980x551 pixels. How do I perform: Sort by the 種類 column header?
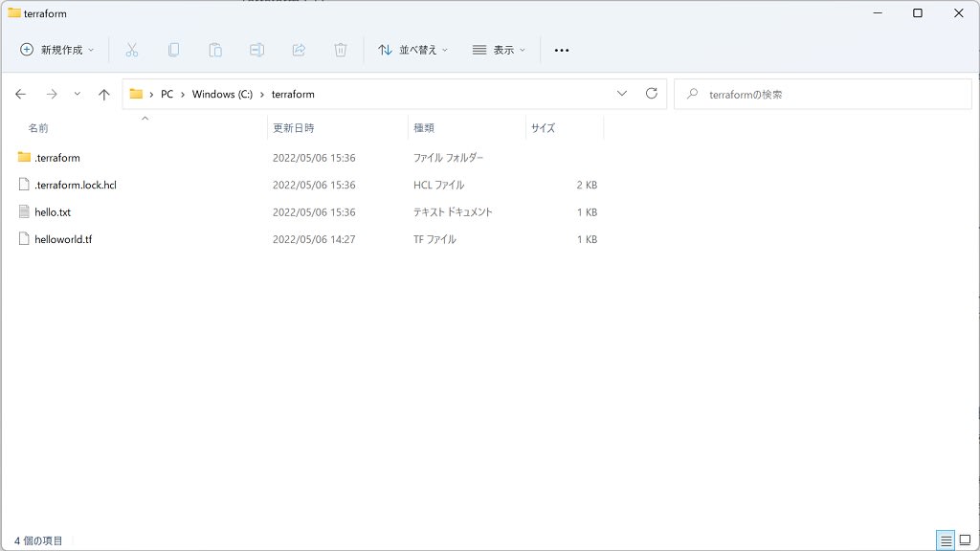(x=424, y=128)
